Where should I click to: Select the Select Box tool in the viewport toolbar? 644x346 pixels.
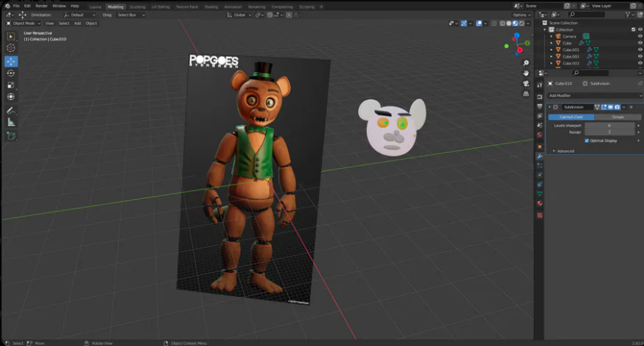click(x=11, y=36)
